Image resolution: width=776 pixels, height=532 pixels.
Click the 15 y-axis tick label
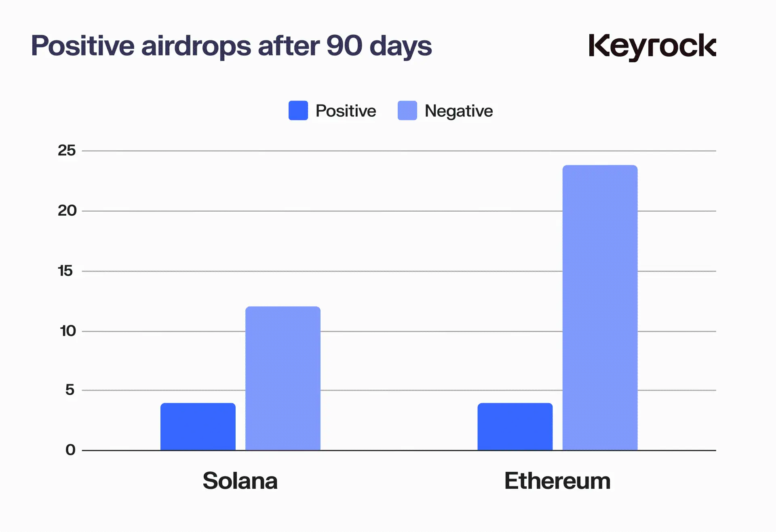coord(65,271)
